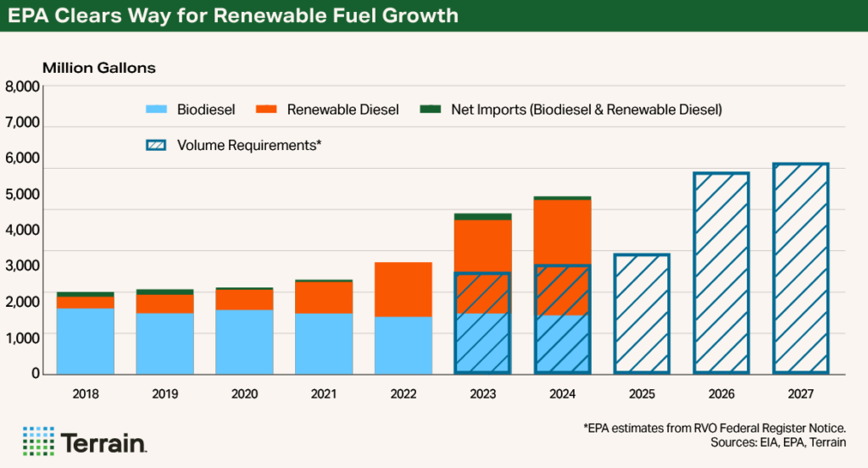Click the 'Terrain' brand wordmark
The width and height of the screenshot is (868, 468).
click(x=103, y=443)
